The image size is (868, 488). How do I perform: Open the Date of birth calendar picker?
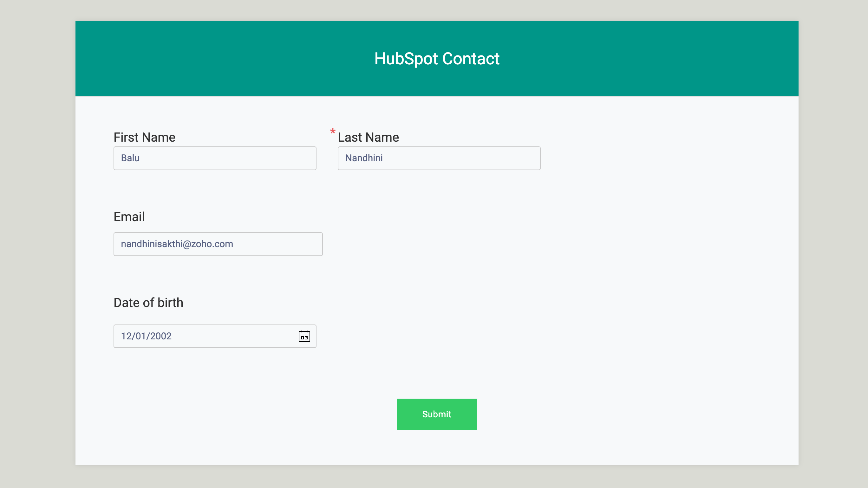(304, 336)
